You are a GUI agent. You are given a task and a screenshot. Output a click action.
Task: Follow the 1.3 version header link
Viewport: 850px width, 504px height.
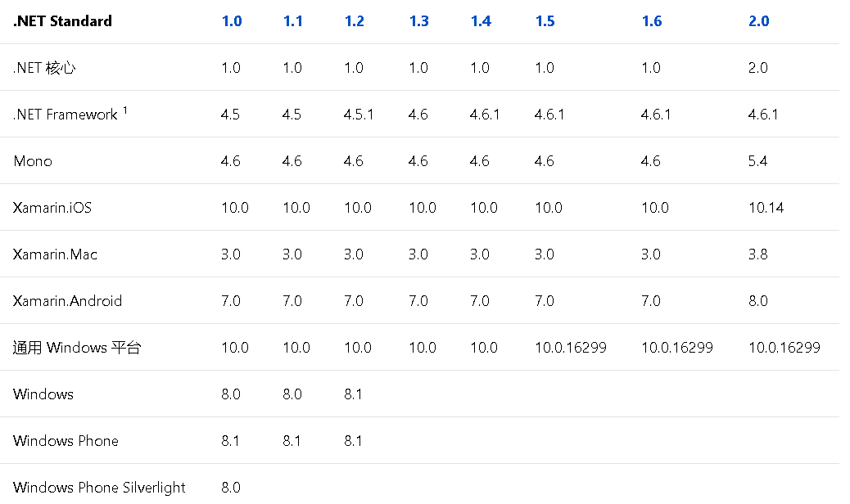419,21
